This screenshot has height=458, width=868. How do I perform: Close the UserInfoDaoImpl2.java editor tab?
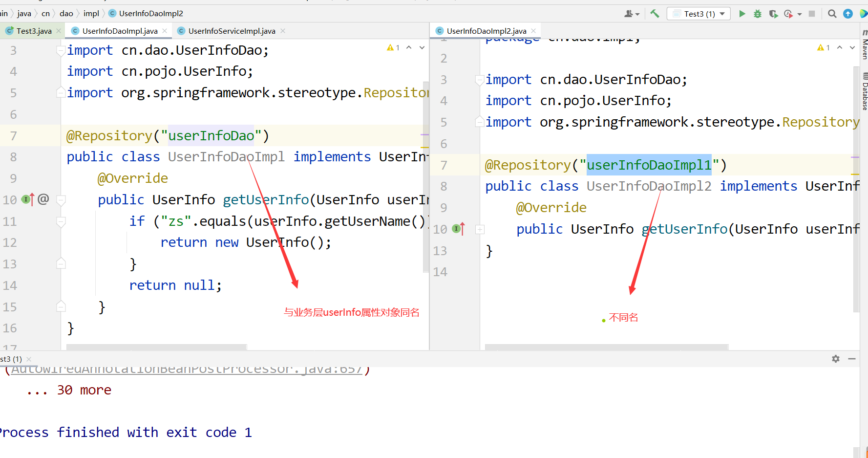coord(533,31)
